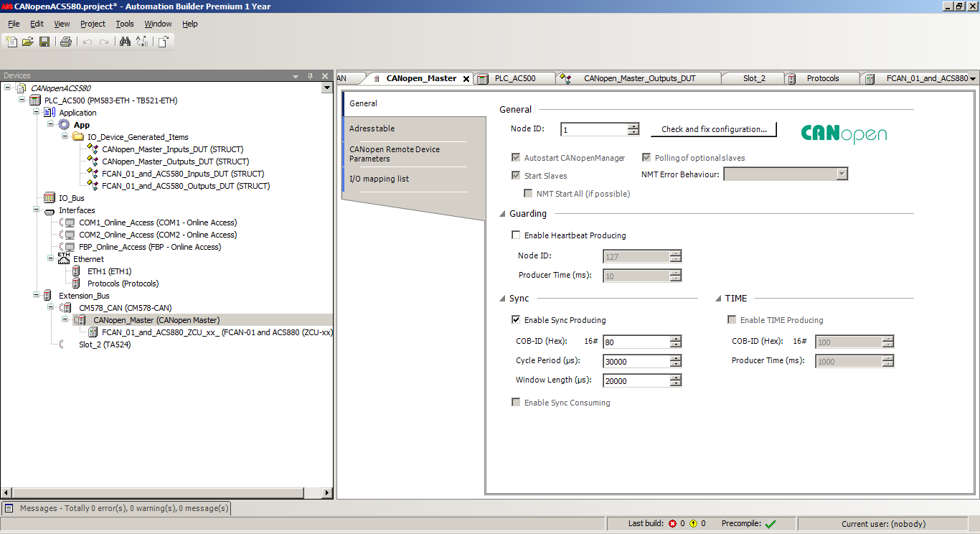Click the Messages panel icon at bottom left
Viewport: 980px width, 534px height.
pos(9,508)
